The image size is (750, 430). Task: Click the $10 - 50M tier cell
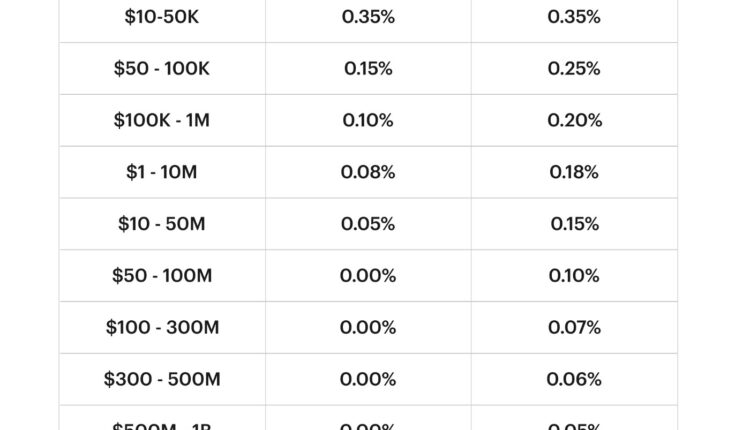[162, 224]
